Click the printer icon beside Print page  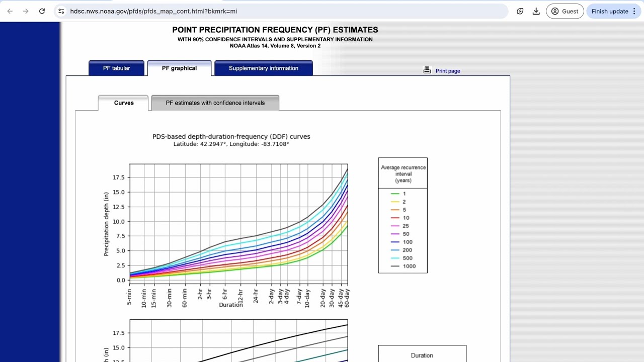point(427,70)
